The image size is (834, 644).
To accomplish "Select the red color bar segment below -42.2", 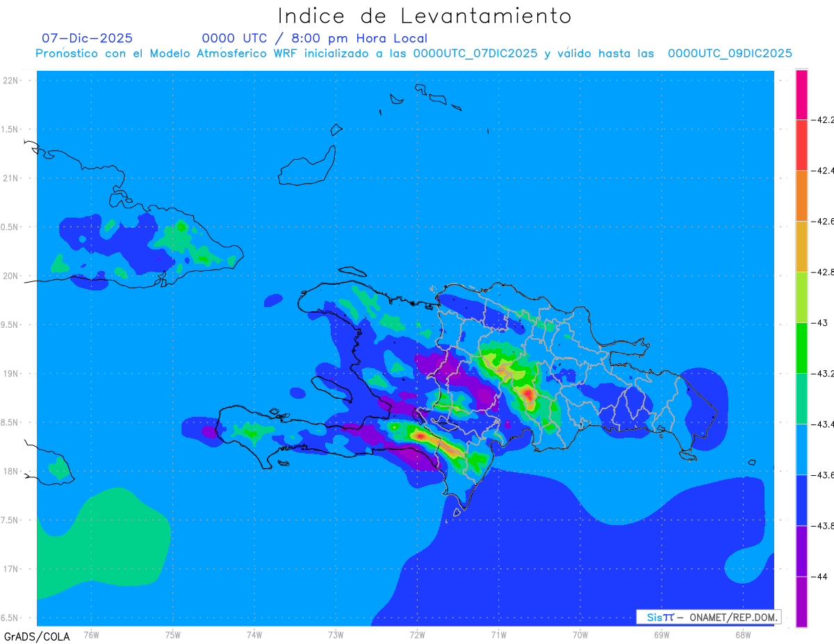I will point(801,145).
